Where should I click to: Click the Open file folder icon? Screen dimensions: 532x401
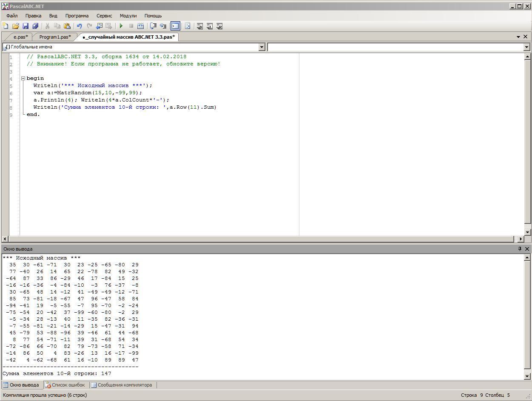click(x=16, y=26)
